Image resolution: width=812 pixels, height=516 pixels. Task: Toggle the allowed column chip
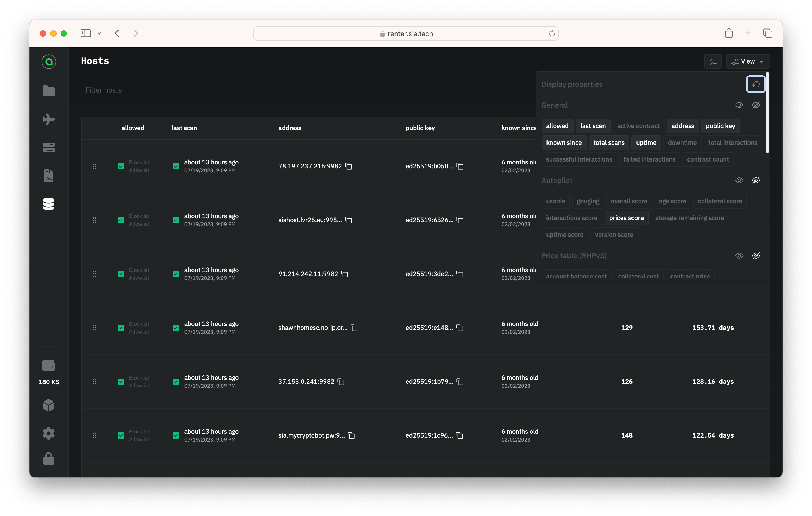pos(557,126)
